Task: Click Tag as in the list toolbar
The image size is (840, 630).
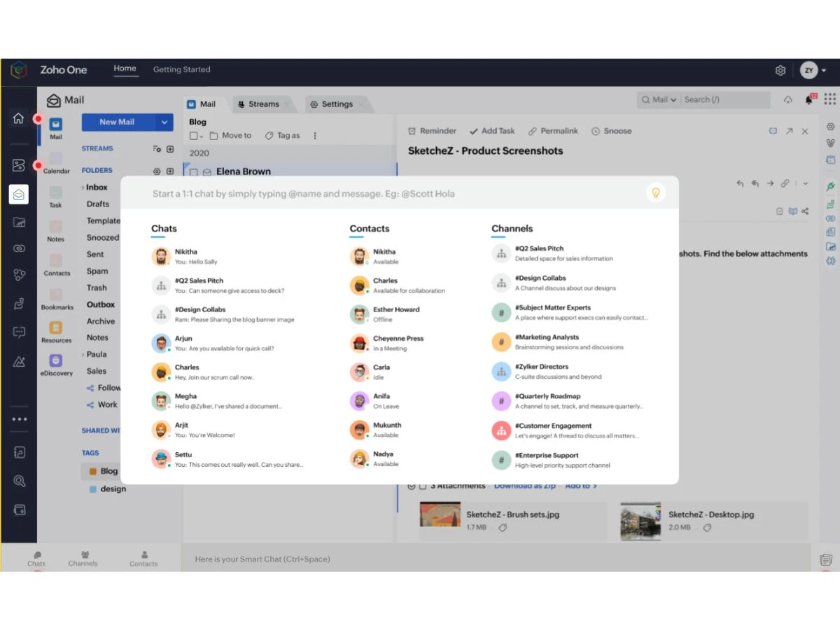Action: (x=282, y=136)
